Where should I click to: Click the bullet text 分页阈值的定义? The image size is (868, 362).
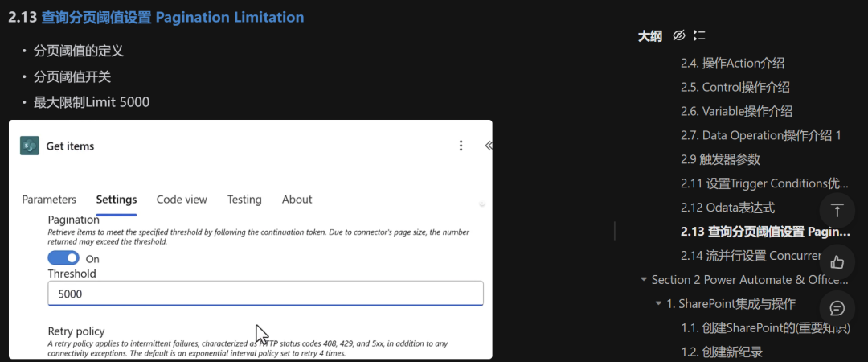78,51
